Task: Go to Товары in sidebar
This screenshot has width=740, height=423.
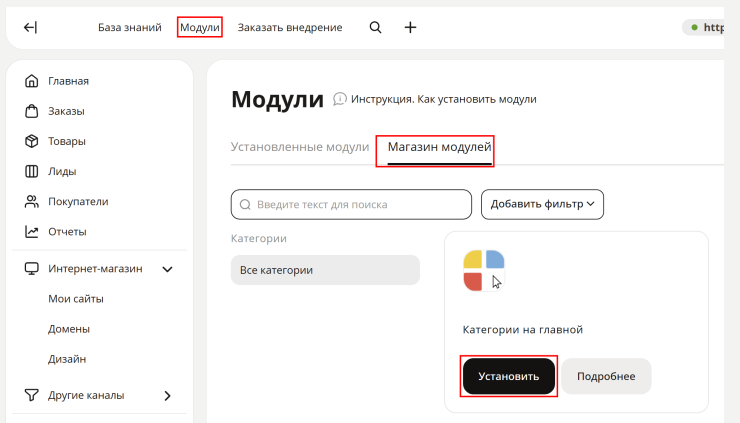Action: click(67, 142)
